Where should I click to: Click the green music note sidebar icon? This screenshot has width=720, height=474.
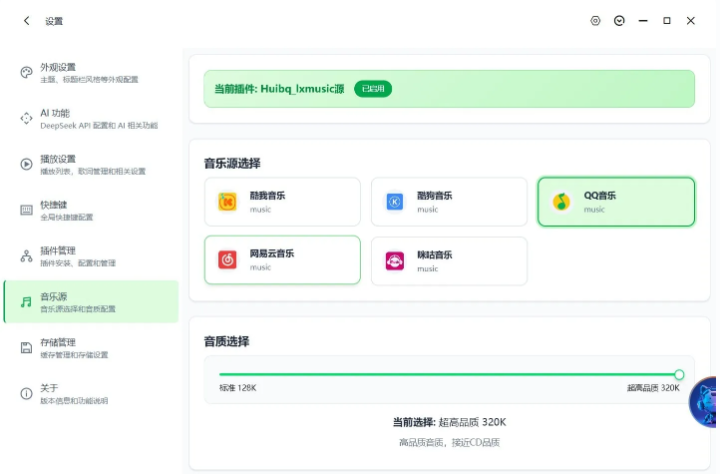pyautogui.click(x=26, y=302)
